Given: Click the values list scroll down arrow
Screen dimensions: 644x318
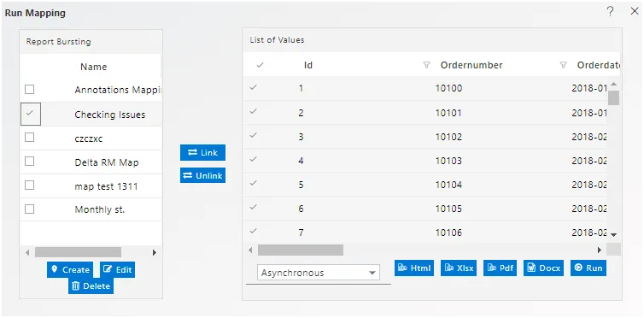Looking at the screenshot, I should (x=613, y=234).
